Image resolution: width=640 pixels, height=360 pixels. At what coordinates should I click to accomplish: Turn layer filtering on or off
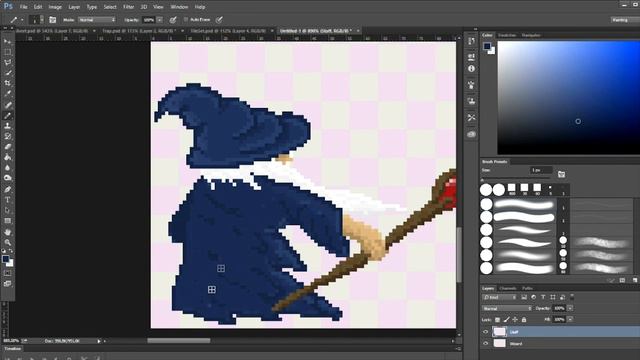click(x=572, y=297)
